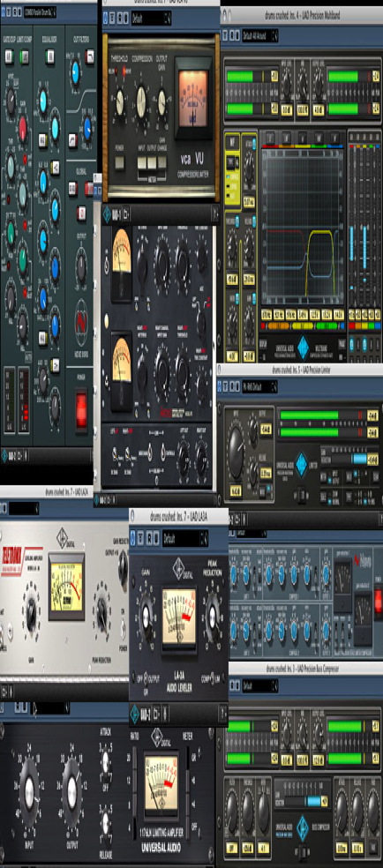Select GAIN CHANGE meter button on VCA VU
The image size is (383, 868).
pos(162,162)
